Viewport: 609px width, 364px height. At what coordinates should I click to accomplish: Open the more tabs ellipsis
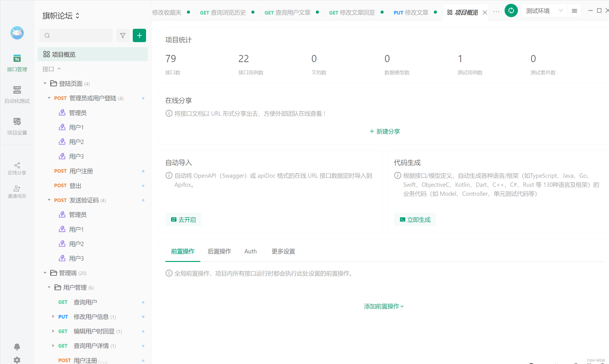point(496,12)
